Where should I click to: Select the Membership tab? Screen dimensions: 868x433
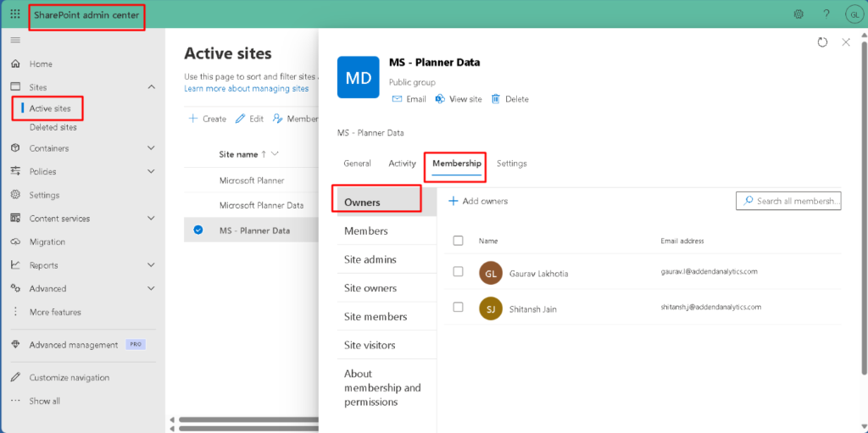tap(457, 164)
